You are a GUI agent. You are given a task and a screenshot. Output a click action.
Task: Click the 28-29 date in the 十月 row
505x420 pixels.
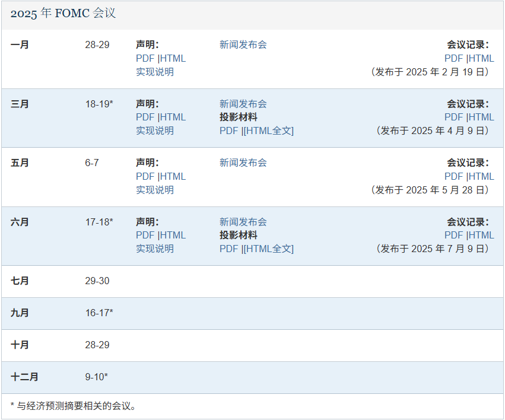[x=97, y=345]
